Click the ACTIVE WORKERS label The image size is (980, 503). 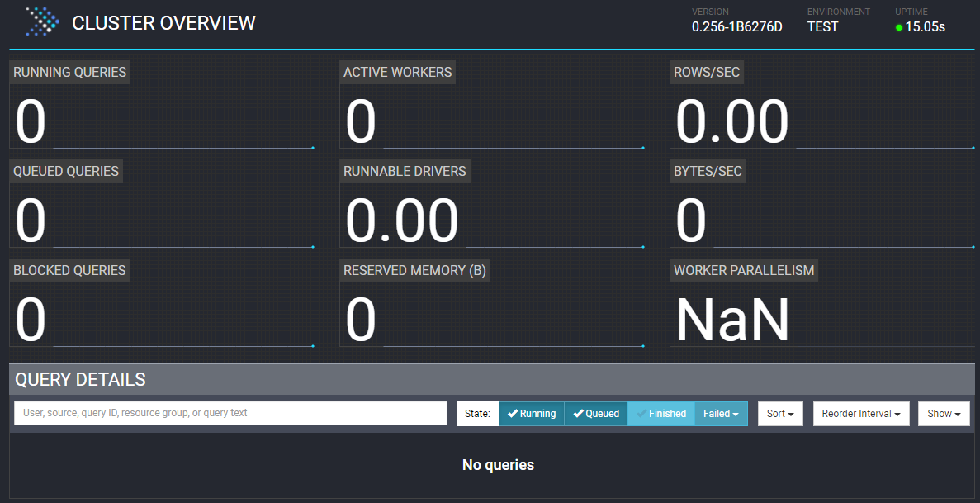pyautogui.click(x=397, y=72)
